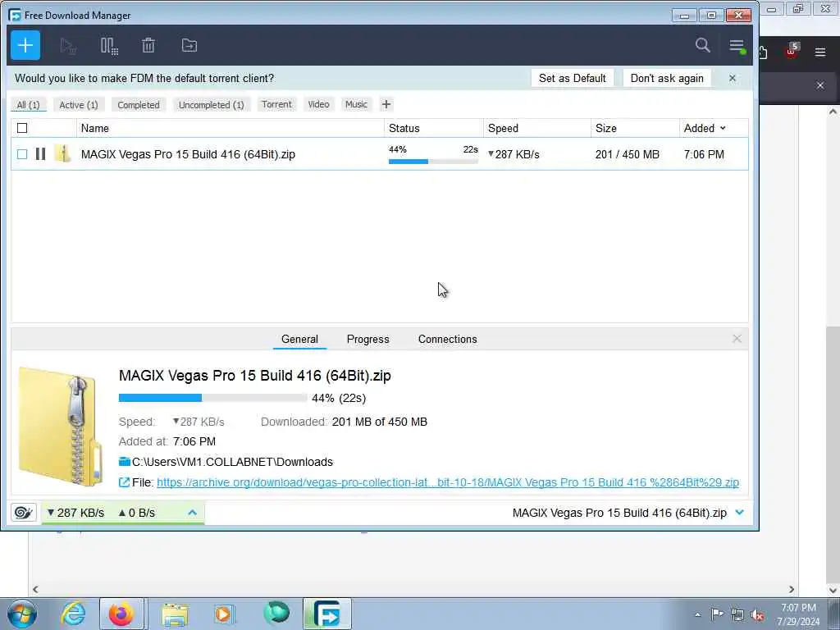Open the network tray icon
The width and height of the screenshot is (840, 630).
(737, 615)
